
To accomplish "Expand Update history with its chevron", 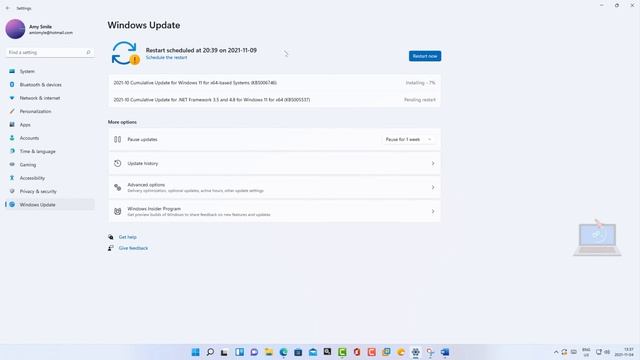I will coord(433,163).
